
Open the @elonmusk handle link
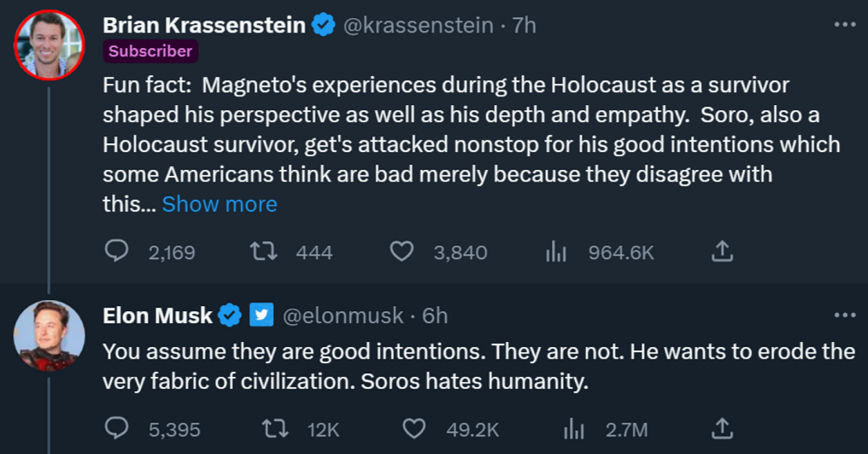(x=341, y=316)
